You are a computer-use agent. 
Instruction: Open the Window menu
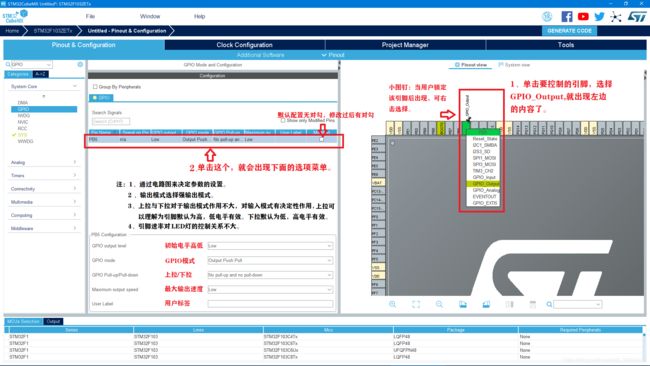tap(150, 17)
